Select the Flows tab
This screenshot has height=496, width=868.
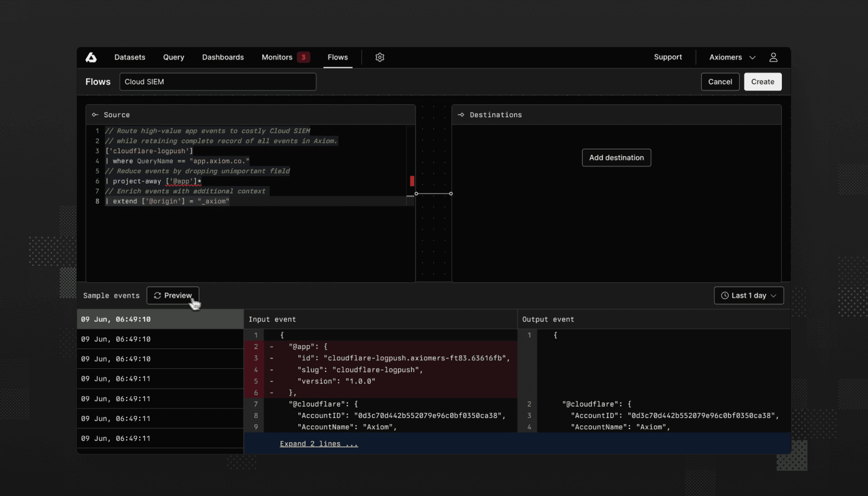pos(338,57)
